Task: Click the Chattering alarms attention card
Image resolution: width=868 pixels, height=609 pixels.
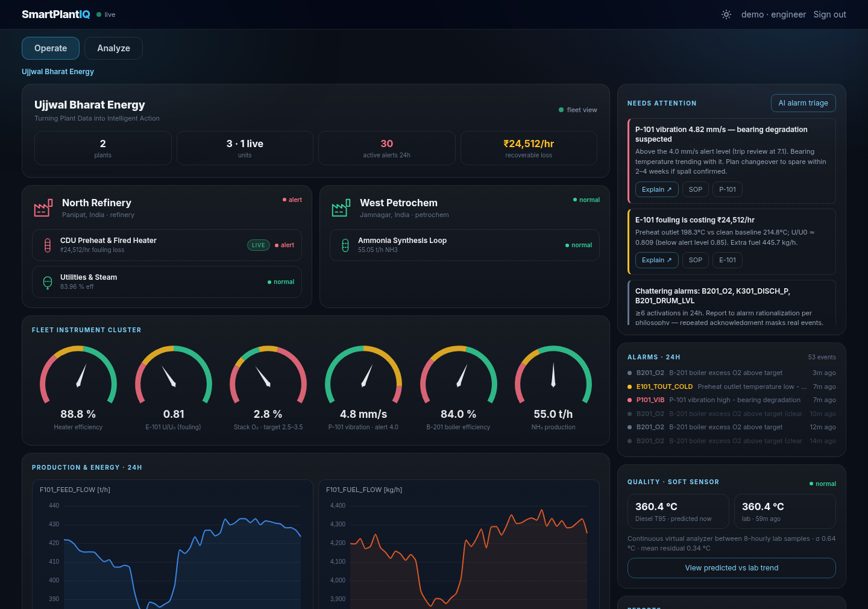Action: point(732,303)
